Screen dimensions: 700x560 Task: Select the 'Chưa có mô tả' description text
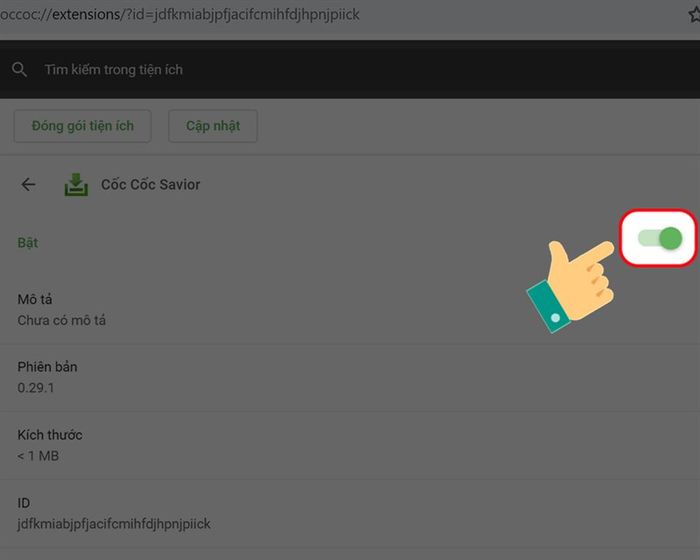62,320
